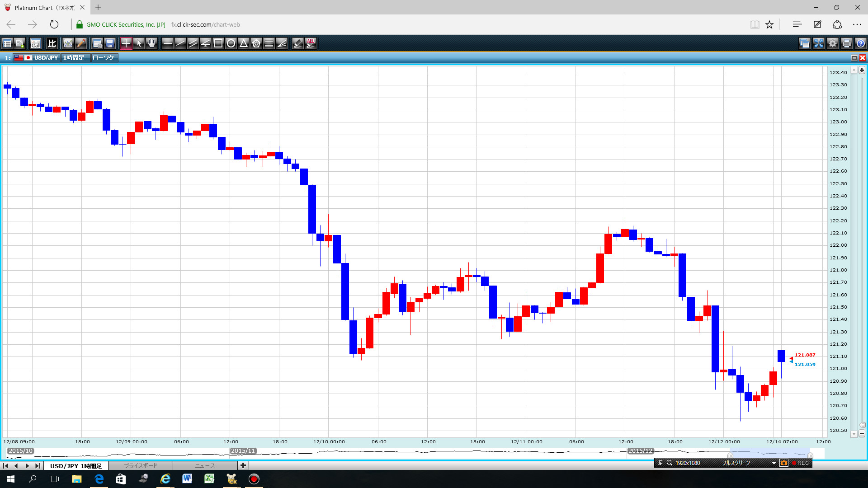Choose the rectangle drawing tool

tap(218, 43)
